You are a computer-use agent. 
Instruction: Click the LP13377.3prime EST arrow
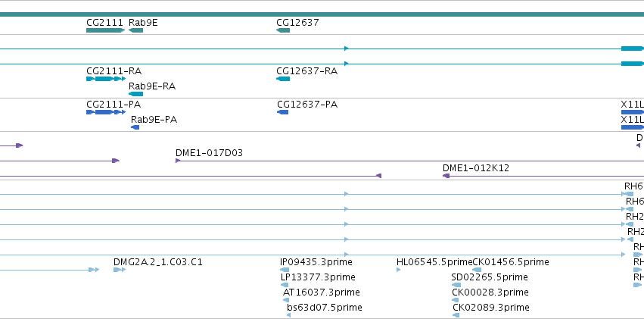click(285, 285)
